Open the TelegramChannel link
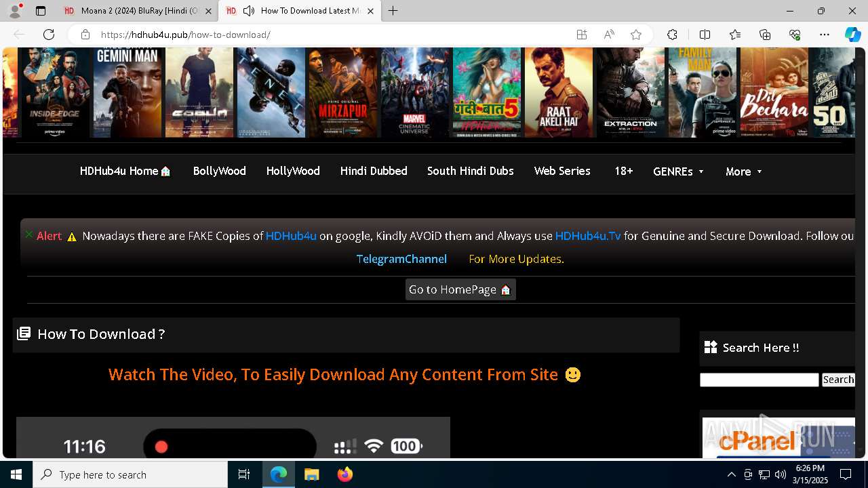868x488 pixels. (x=401, y=259)
